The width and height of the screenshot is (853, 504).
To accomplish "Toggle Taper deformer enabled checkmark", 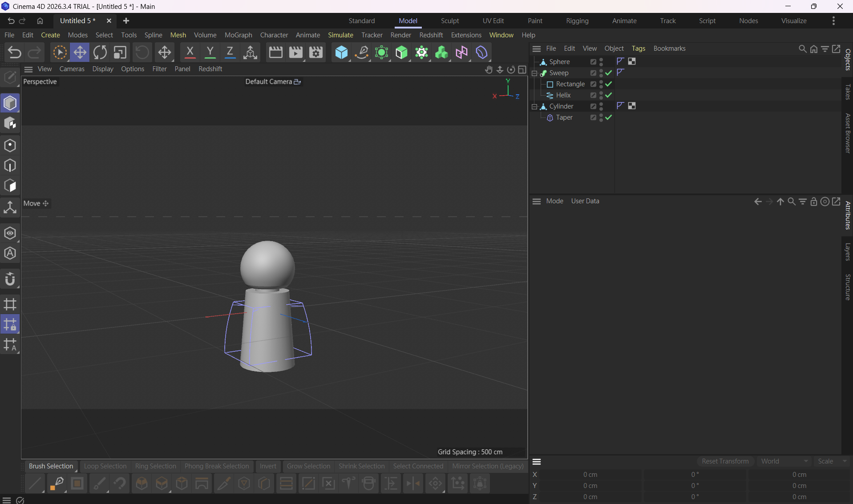I will (608, 117).
